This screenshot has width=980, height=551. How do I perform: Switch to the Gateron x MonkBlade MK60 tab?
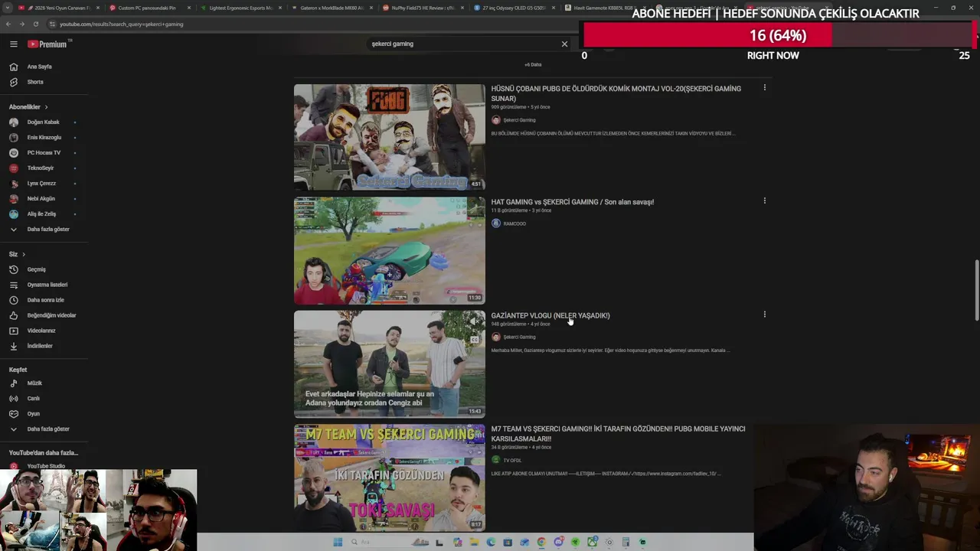point(330,8)
